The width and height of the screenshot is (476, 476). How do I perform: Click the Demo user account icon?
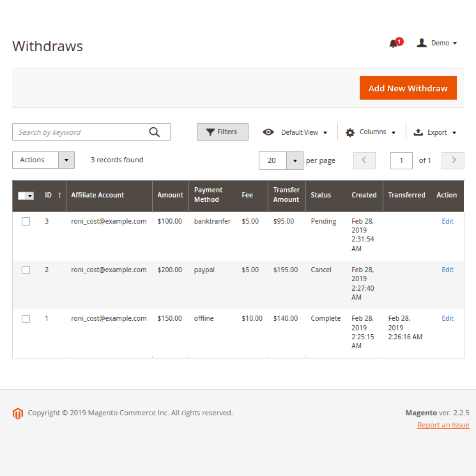[422, 43]
